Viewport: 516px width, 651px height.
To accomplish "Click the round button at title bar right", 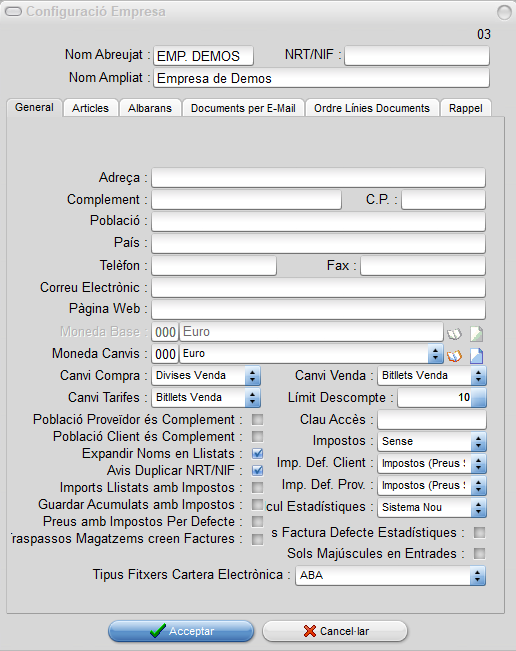I will [x=504, y=12].
